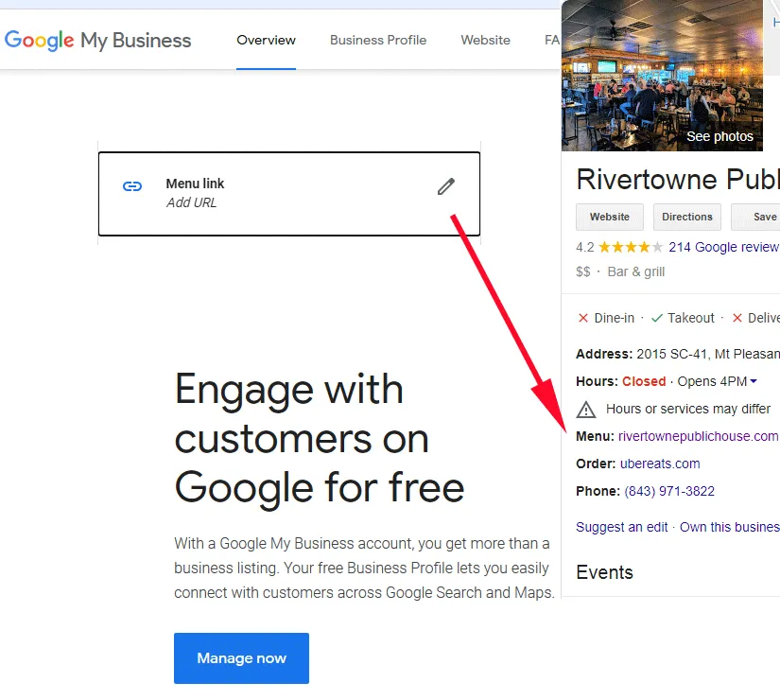The width and height of the screenshot is (780, 700).
Task: Click the warning triangle near hours notice
Action: coord(586,409)
